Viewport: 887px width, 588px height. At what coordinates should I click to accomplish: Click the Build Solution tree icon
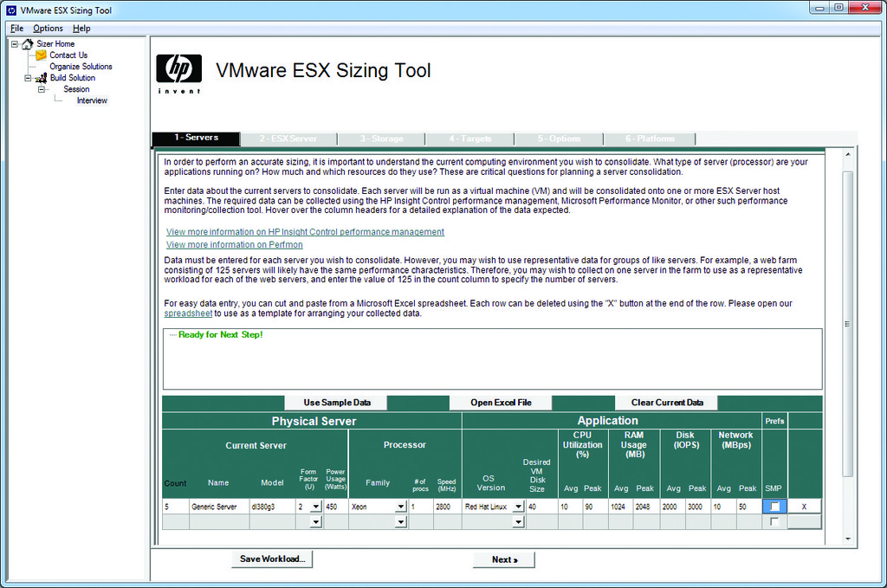(x=41, y=78)
